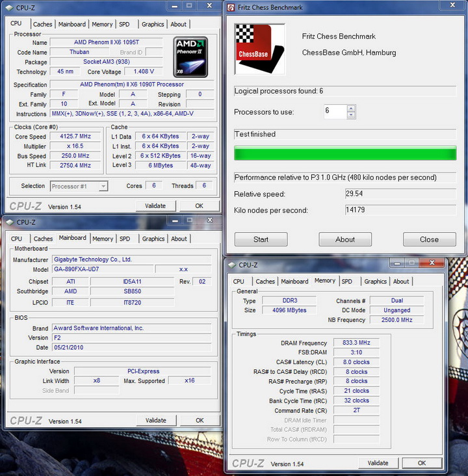
Task: Close the Fritz Chess Benchmark window via X
Action: click(x=452, y=5)
